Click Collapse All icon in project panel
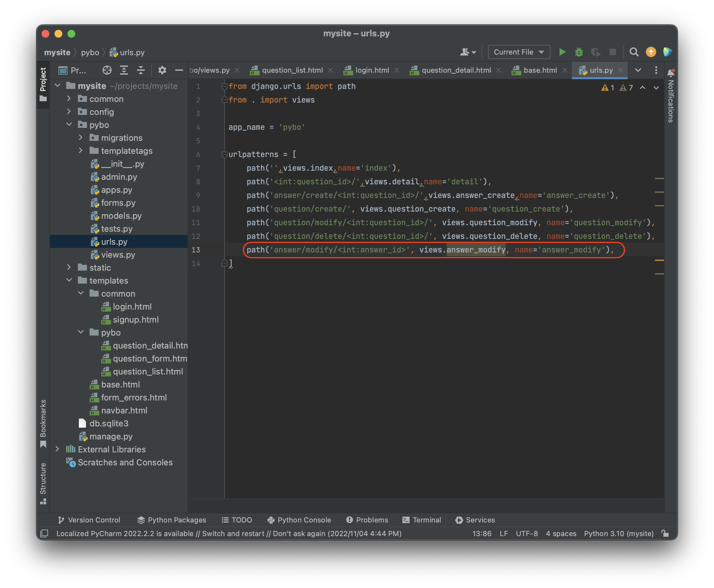The image size is (714, 588). coord(141,70)
